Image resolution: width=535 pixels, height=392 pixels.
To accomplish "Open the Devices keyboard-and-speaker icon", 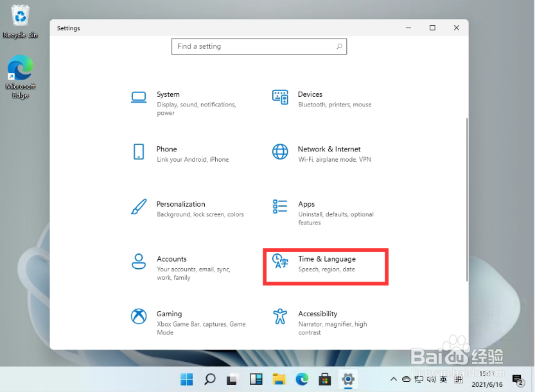I will pos(280,97).
